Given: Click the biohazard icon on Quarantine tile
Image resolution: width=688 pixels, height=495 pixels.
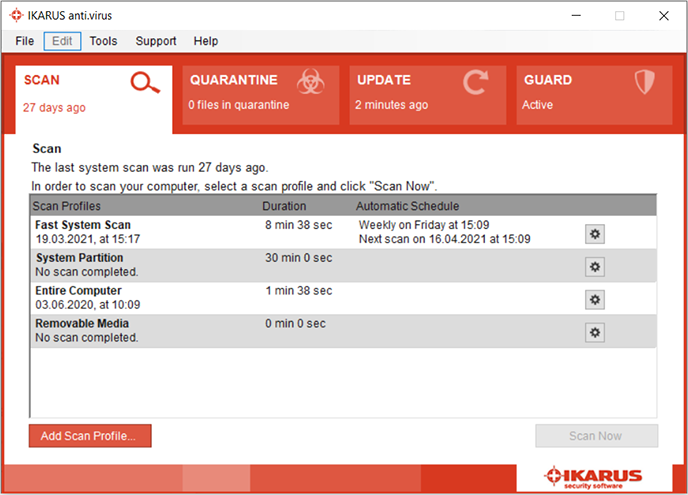Looking at the screenshot, I should (310, 83).
